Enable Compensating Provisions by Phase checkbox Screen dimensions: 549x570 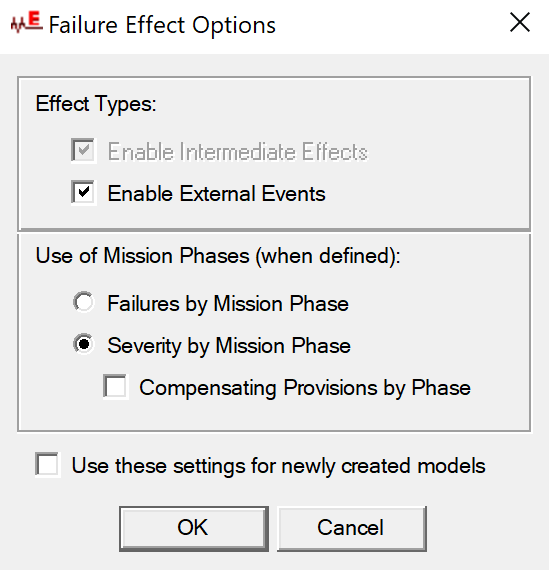click(x=116, y=387)
